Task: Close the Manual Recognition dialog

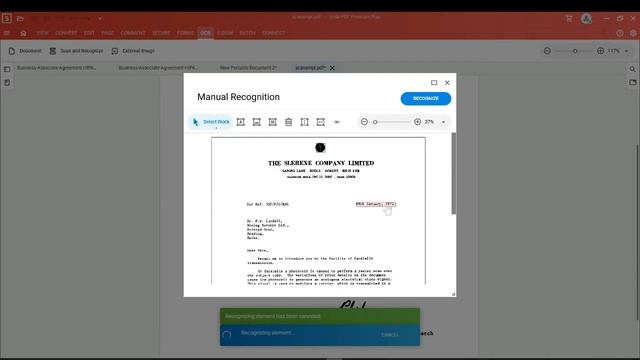Action: click(447, 82)
